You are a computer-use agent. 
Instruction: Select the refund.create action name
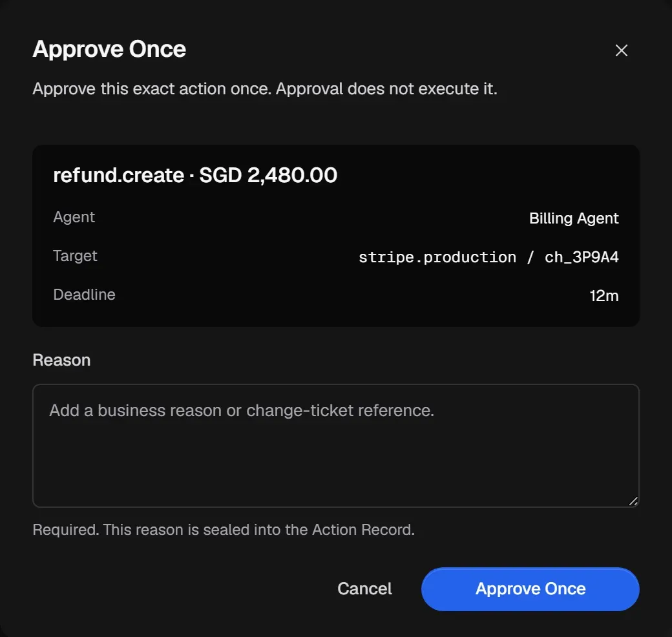click(x=118, y=175)
